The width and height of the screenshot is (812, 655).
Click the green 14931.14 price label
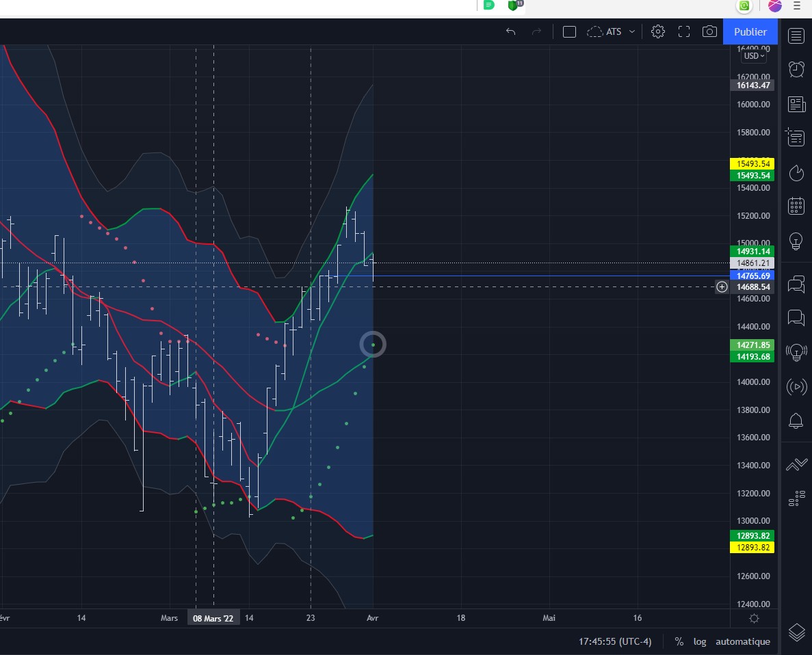752,251
